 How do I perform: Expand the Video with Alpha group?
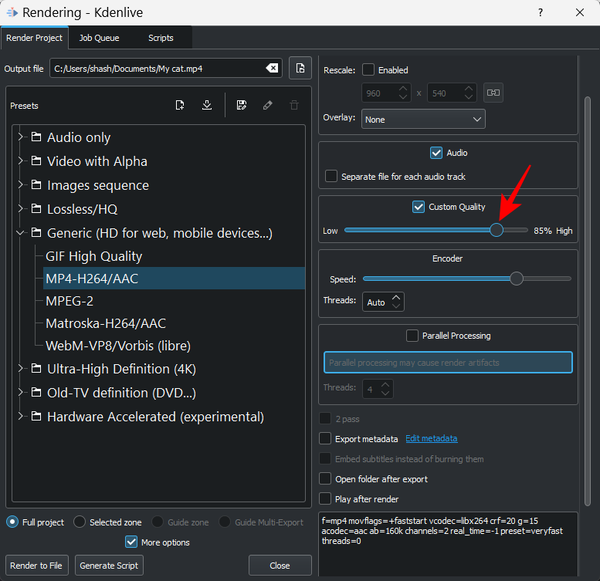tap(20, 161)
